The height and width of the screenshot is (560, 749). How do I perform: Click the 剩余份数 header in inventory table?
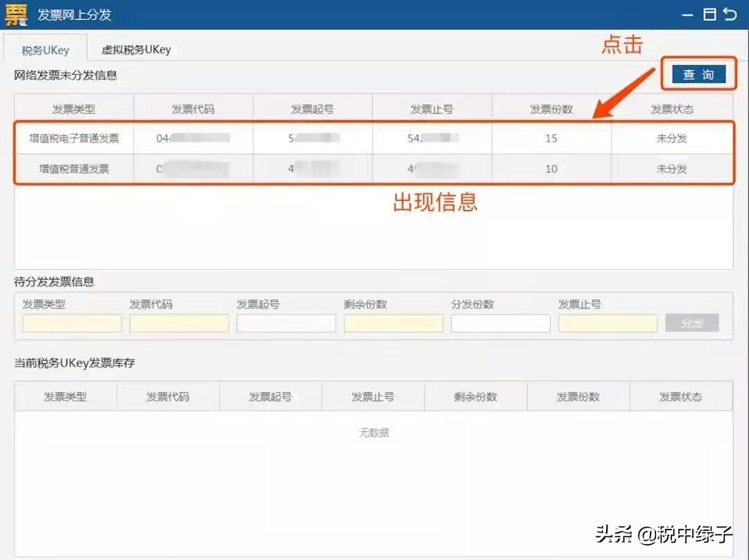point(476,396)
